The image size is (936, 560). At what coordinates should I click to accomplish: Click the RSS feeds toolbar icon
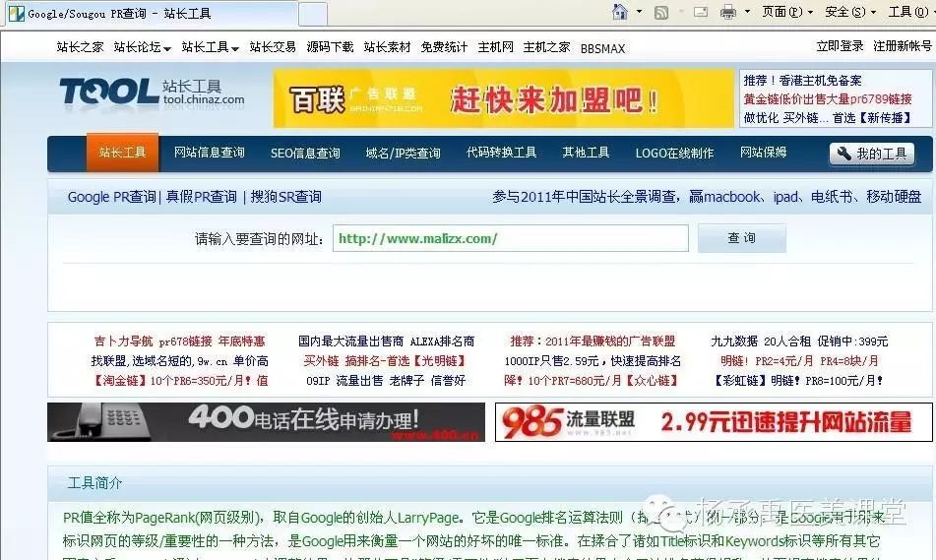660,12
